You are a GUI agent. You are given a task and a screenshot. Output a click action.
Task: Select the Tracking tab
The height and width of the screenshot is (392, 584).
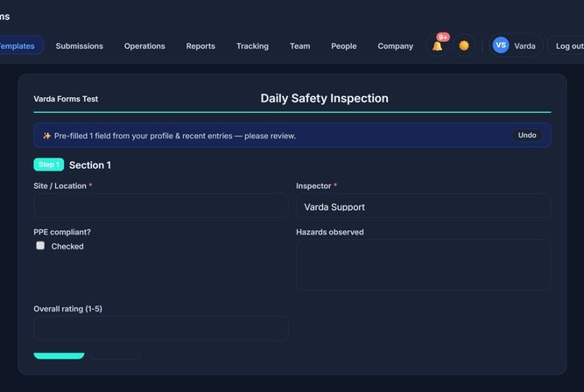tap(252, 45)
